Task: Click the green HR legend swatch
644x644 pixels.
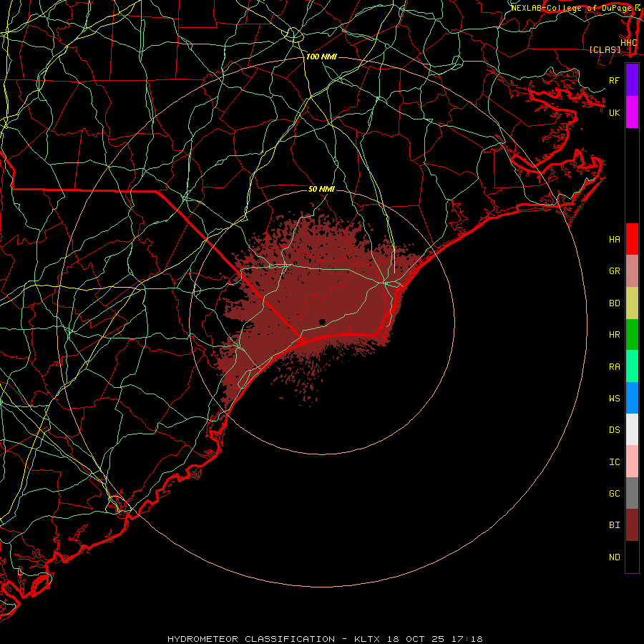Action: (x=632, y=335)
